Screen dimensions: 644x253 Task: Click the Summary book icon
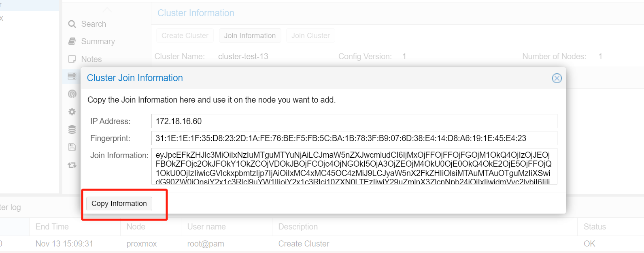[x=72, y=41]
